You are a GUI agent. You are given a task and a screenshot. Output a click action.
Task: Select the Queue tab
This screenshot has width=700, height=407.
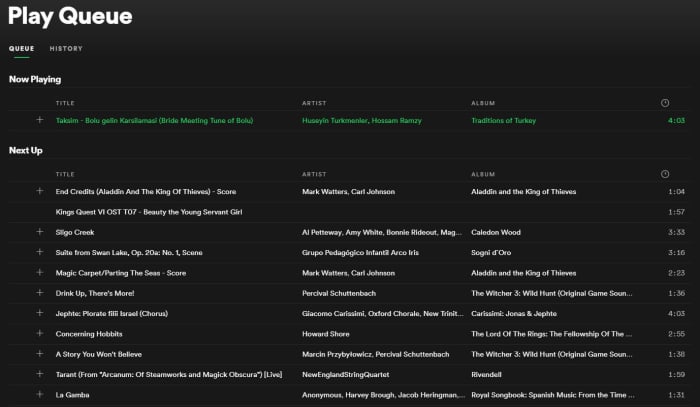point(22,48)
